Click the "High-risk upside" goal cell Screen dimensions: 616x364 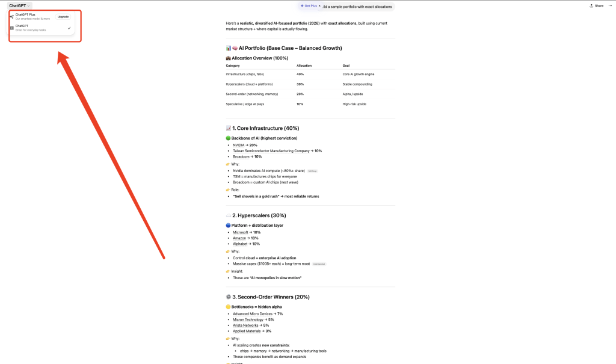[354, 104]
